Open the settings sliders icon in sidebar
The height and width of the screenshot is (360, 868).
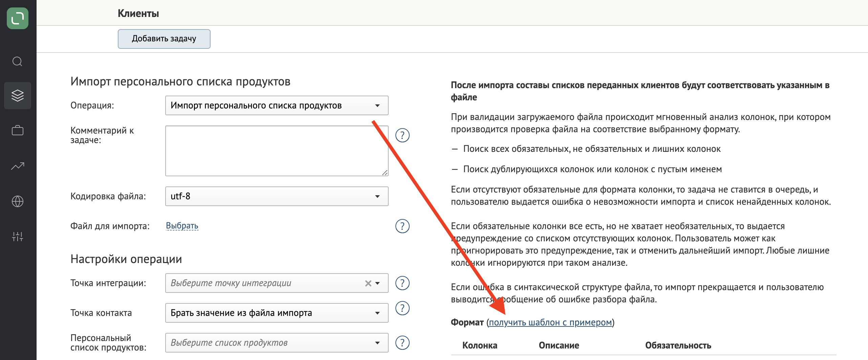[x=18, y=237]
